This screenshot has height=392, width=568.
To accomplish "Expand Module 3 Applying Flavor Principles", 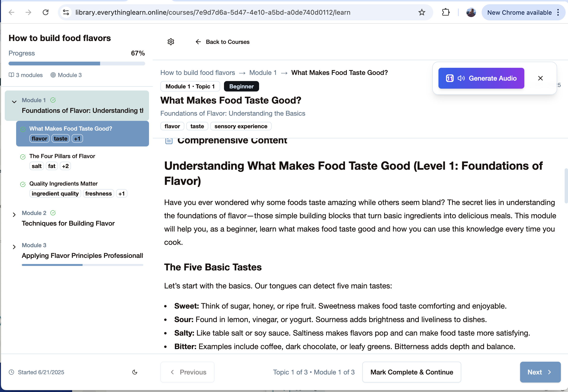I will (x=14, y=247).
